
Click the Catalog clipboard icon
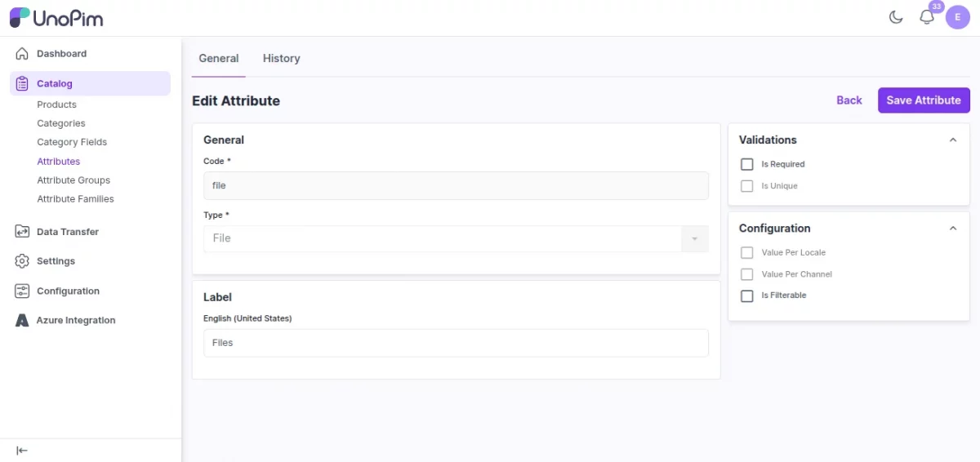tap(22, 83)
